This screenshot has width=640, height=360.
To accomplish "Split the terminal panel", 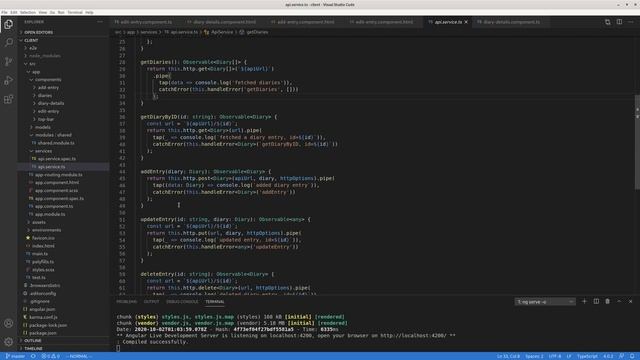I will [x=596, y=301].
